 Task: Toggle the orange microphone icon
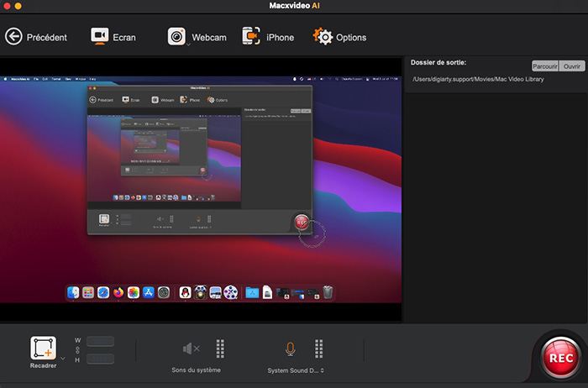290,349
